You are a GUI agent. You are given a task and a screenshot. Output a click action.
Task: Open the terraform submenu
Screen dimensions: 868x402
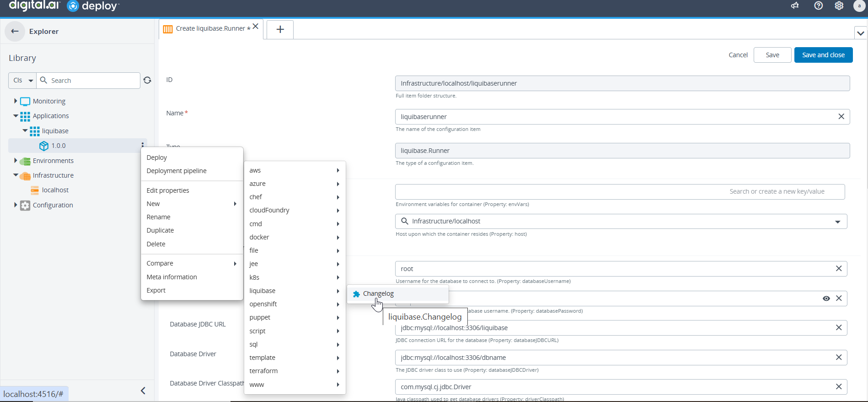tap(295, 371)
